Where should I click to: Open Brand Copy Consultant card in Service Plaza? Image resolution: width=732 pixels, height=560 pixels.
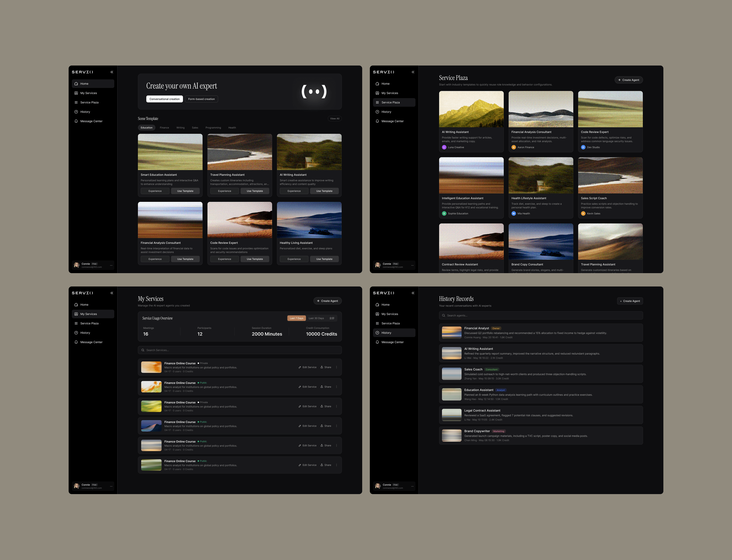pos(541,248)
